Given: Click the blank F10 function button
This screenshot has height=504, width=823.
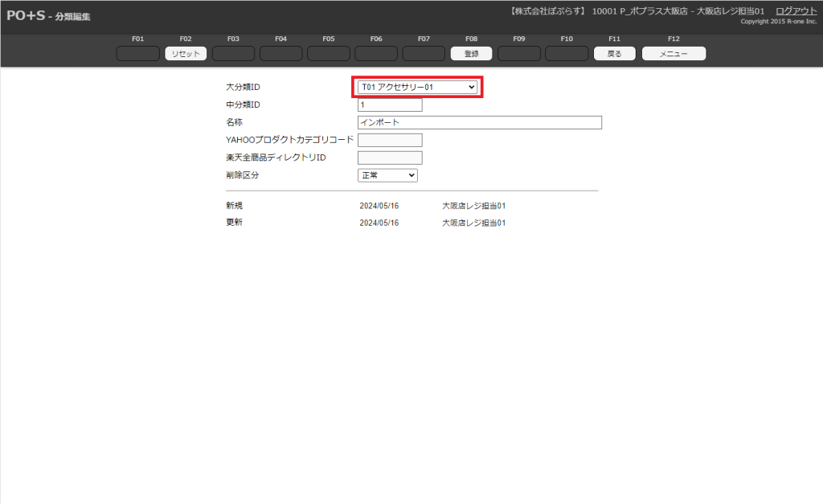Looking at the screenshot, I should 567,54.
